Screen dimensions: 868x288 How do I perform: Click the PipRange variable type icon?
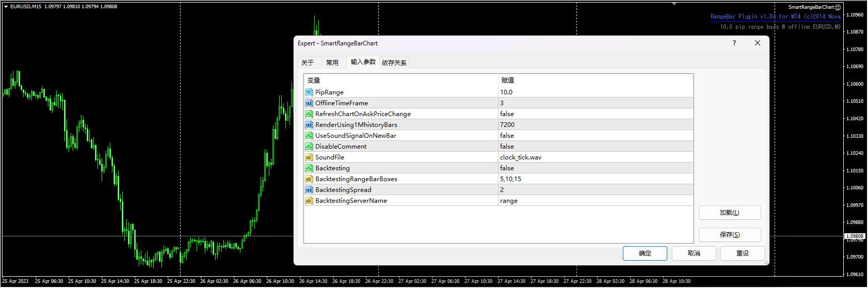coord(309,92)
